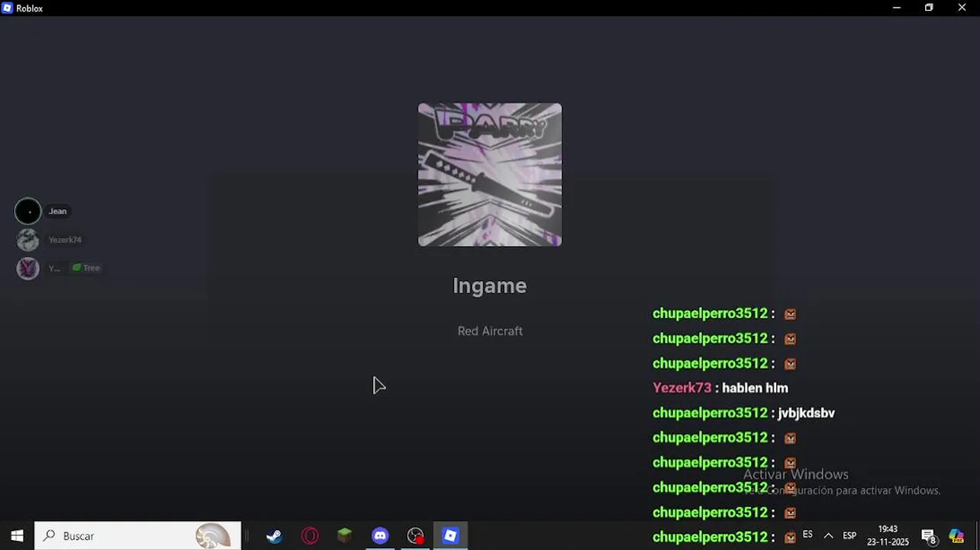The width and height of the screenshot is (980, 550).
Task: Click the chat message 'jvbjkdsbv'
Action: coord(806,413)
